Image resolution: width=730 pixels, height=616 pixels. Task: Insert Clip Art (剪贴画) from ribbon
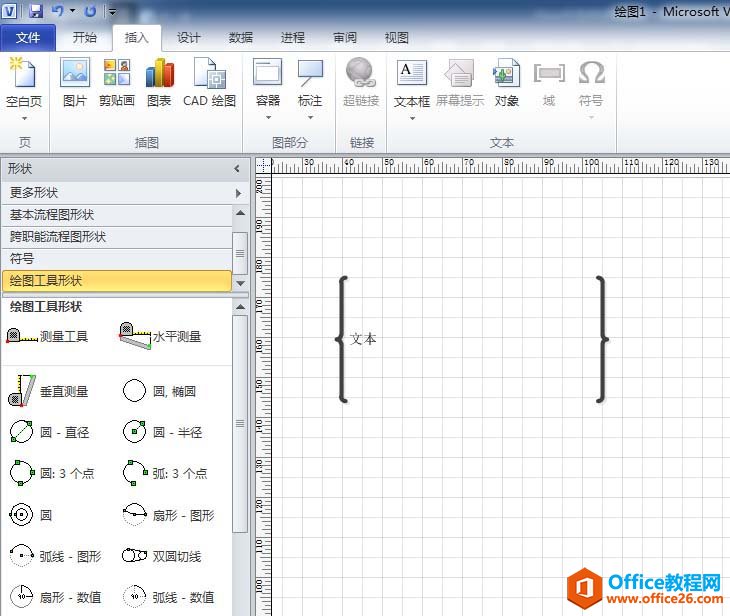(x=117, y=81)
